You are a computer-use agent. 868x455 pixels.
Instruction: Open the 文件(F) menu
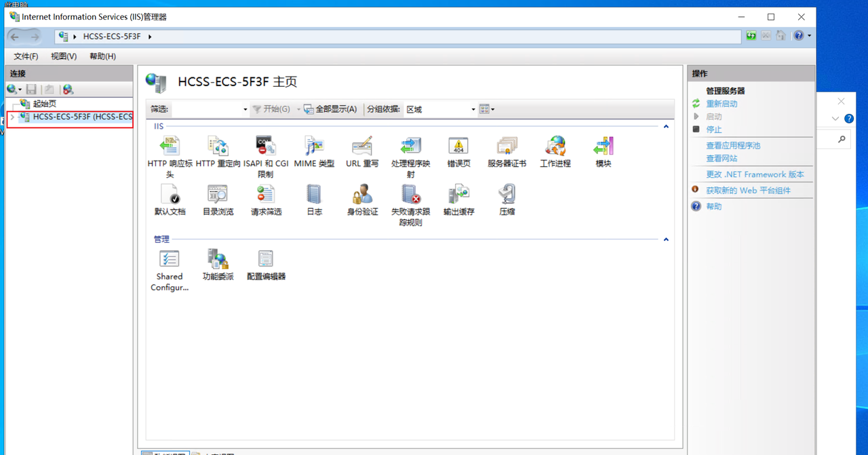pyautogui.click(x=26, y=56)
